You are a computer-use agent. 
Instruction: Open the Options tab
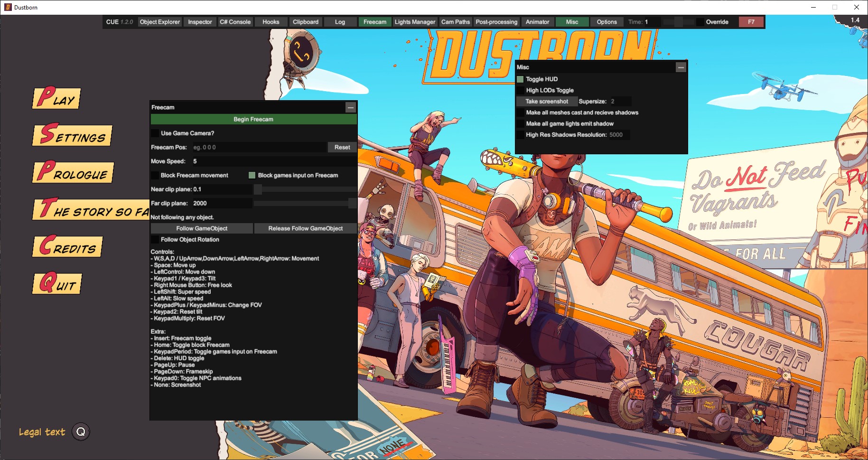pos(607,22)
